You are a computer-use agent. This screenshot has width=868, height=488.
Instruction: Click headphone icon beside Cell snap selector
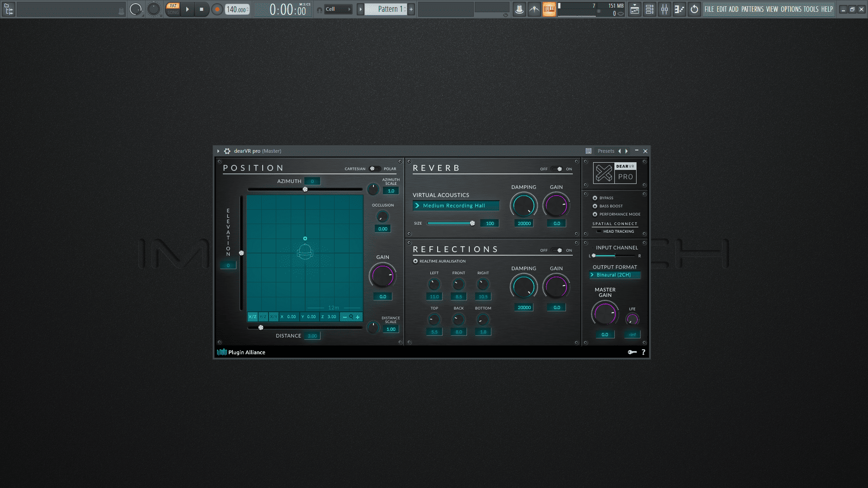tap(320, 9)
